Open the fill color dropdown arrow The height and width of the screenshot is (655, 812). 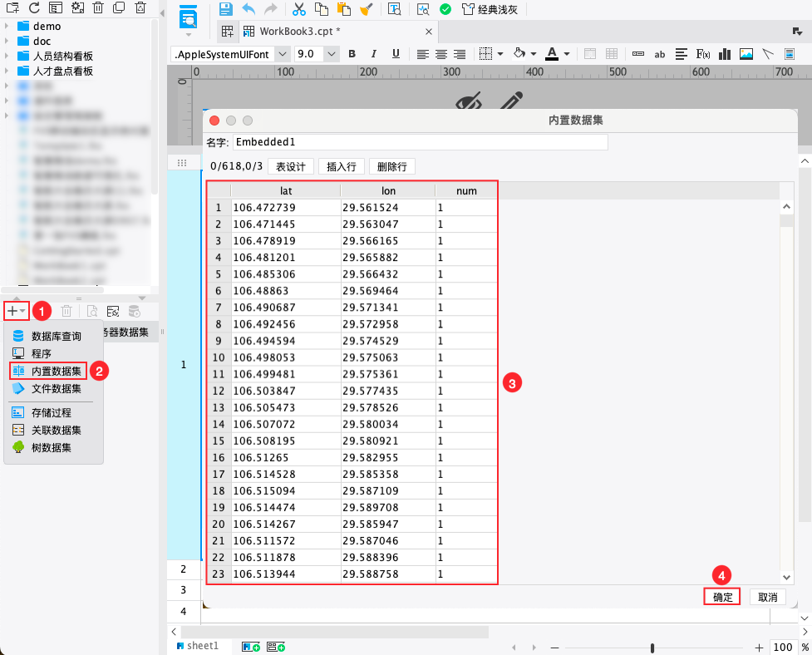534,54
